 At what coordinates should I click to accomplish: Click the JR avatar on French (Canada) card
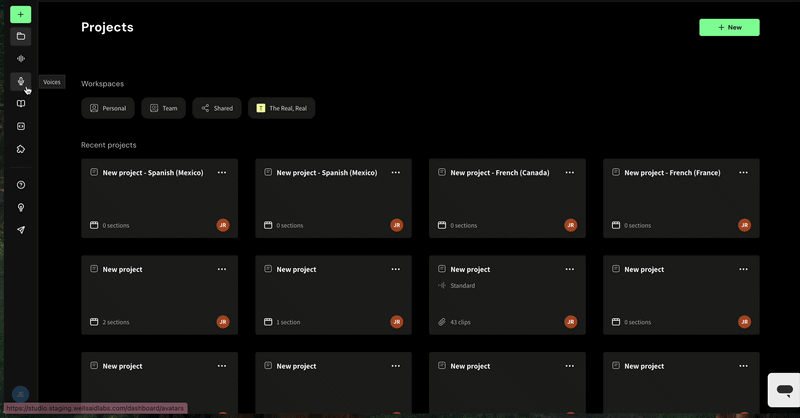[570, 225]
